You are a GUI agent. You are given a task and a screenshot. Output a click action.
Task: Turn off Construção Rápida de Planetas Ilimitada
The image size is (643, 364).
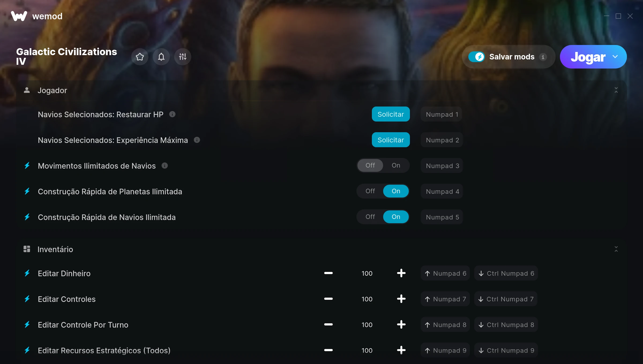coord(370,191)
